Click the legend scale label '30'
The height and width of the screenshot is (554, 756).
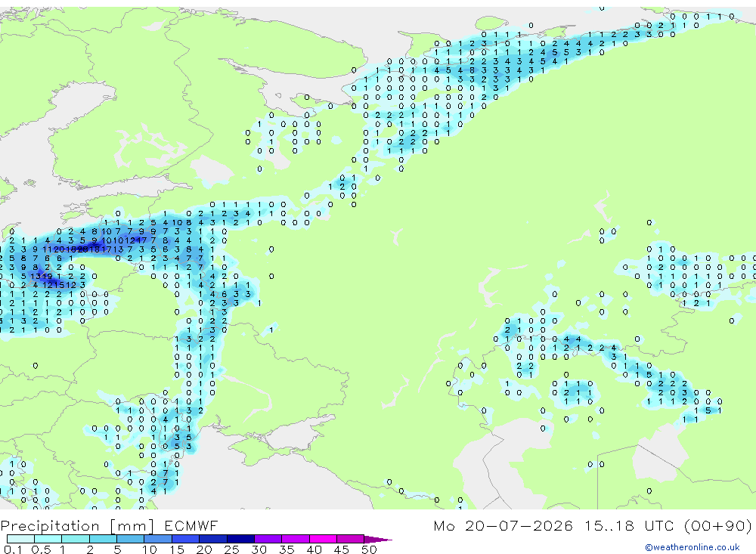pos(259,549)
